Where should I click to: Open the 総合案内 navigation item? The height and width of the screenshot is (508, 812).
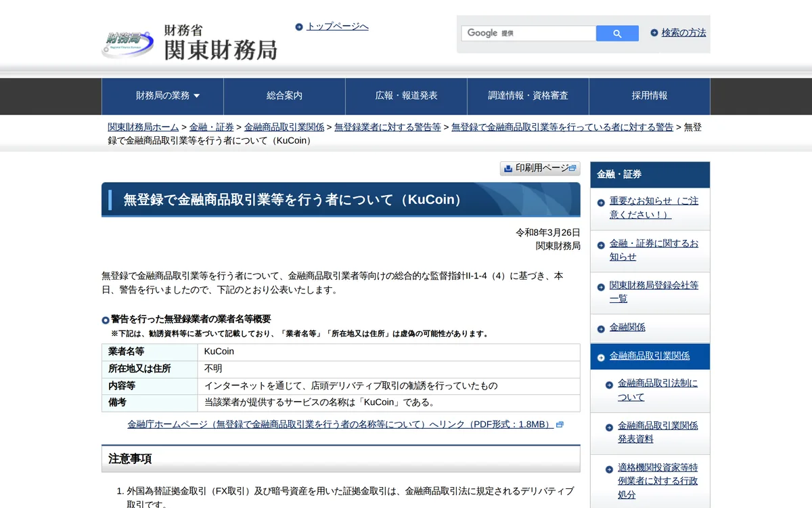(x=284, y=96)
